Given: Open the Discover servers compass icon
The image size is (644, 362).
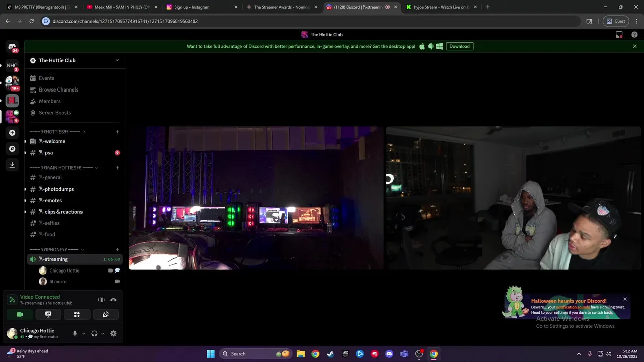Looking at the screenshot, I should pos(12,149).
